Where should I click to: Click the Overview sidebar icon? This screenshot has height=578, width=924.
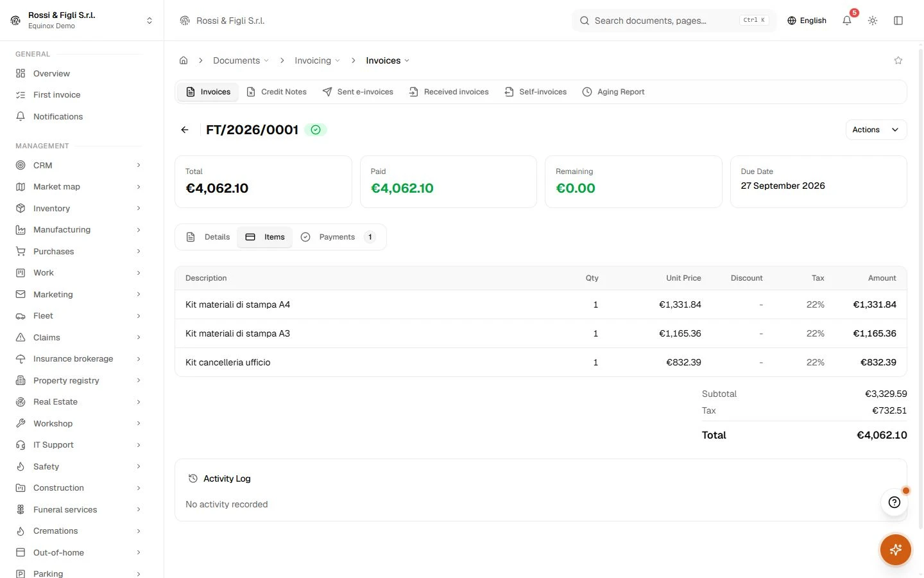click(21, 73)
